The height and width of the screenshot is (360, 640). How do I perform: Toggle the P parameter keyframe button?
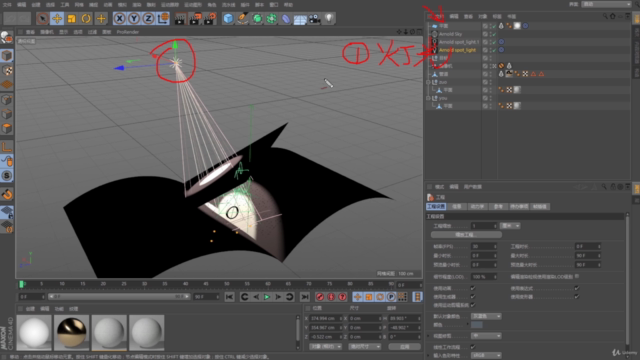[391, 297]
